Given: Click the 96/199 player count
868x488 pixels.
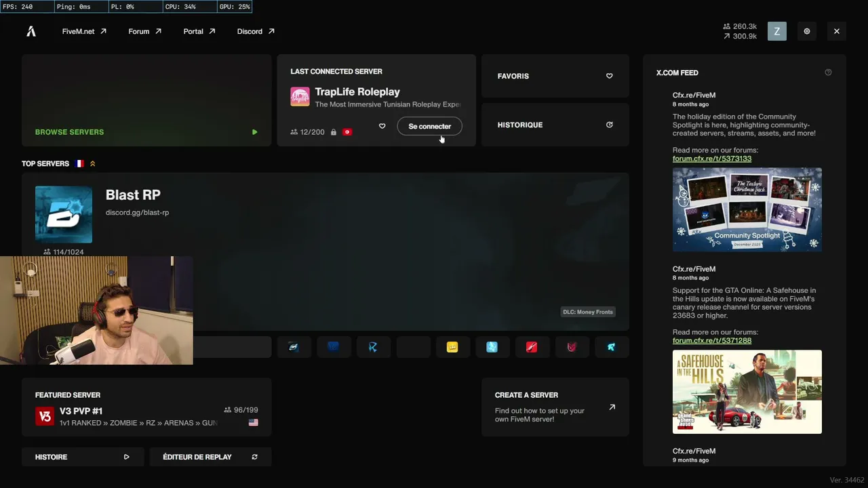Looking at the screenshot, I should tap(241, 410).
